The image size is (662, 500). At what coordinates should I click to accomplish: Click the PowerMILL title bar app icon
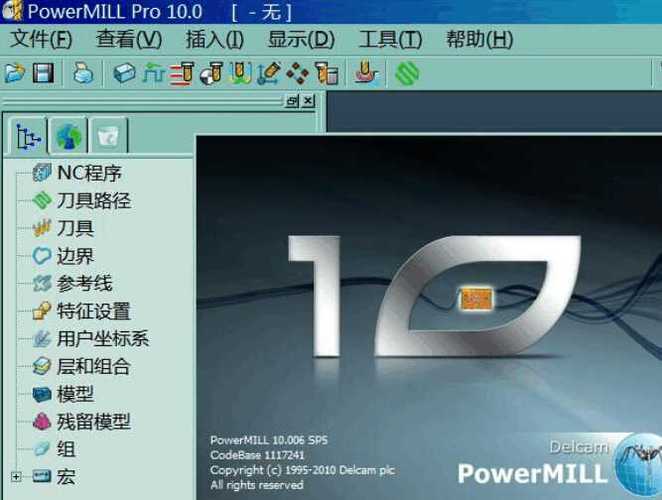pyautogui.click(x=12, y=11)
